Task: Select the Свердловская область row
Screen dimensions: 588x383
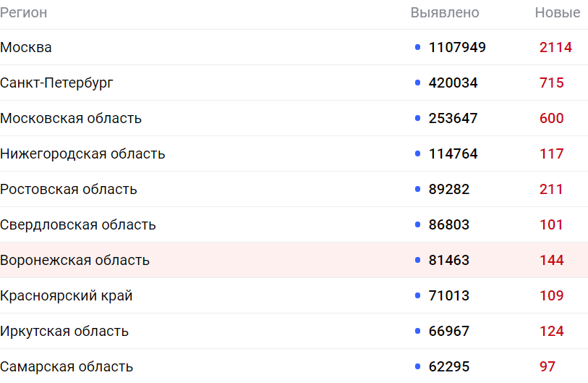Action: 294,224
